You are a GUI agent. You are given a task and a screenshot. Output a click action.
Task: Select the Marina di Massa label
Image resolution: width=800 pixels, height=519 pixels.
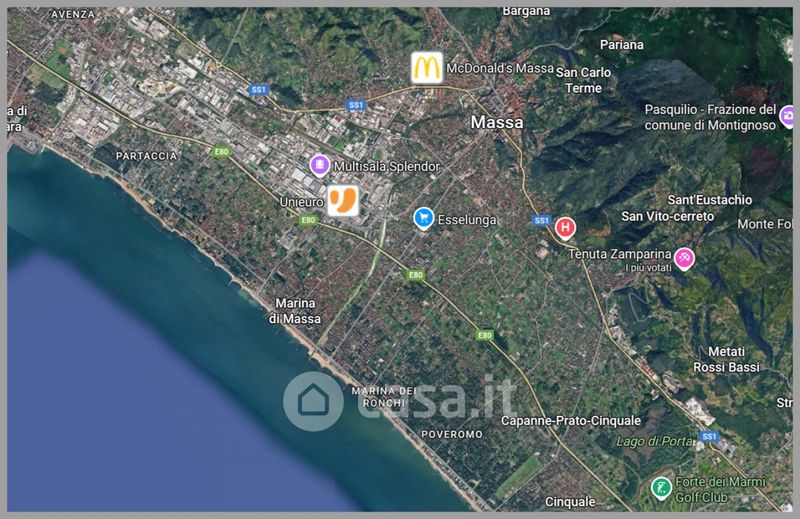click(295, 311)
